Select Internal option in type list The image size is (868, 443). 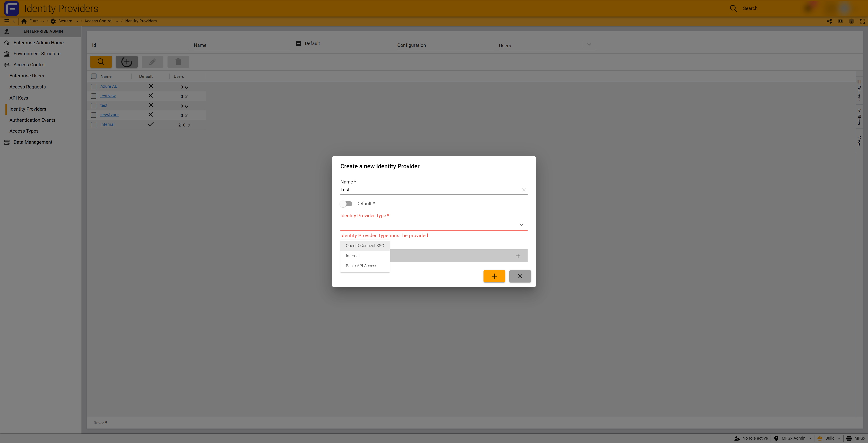coord(365,256)
